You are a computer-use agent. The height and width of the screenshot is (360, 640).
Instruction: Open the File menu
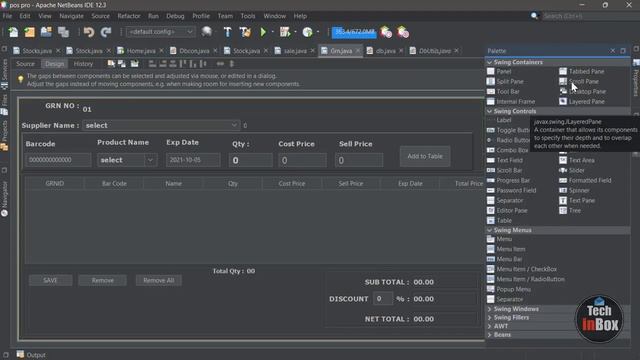7,16
